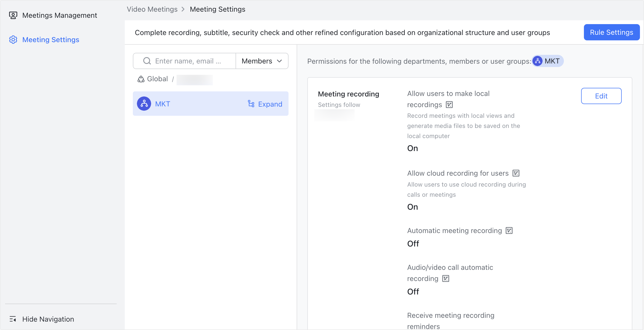Click the MKT department avatar in list
This screenshot has width=644, height=330.
(x=144, y=104)
